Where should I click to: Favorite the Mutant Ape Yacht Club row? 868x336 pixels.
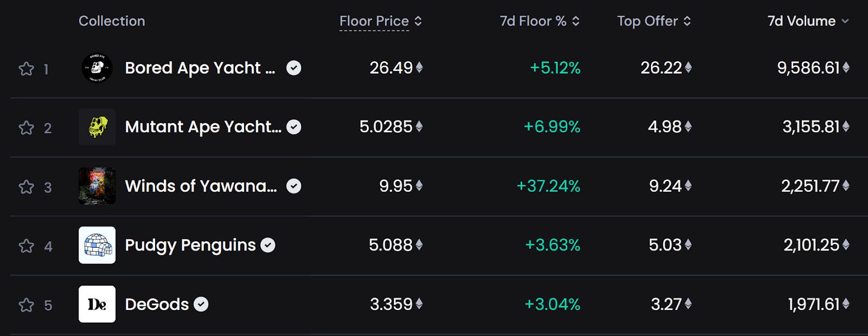click(26, 128)
